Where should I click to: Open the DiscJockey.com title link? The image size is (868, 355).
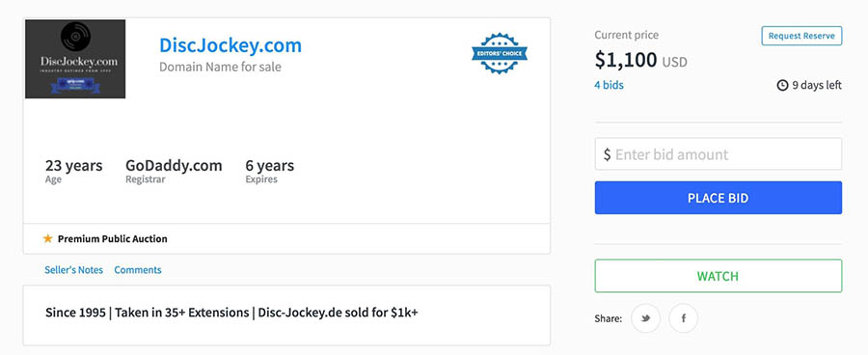(x=231, y=45)
